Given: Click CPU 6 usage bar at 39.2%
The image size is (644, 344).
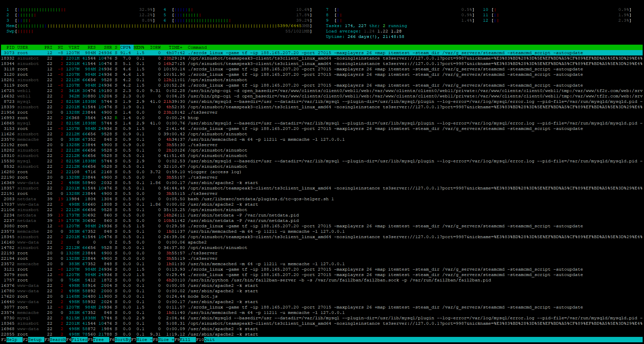Looking at the screenshot, I should [x=238, y=20].
